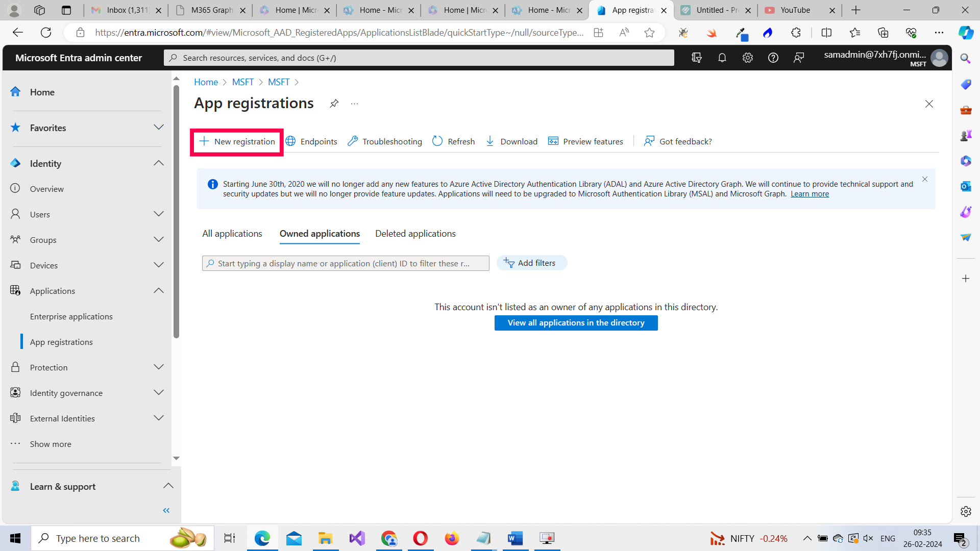980x551 pixels.
Task: Open the Help panel
Action: point(773,58)
